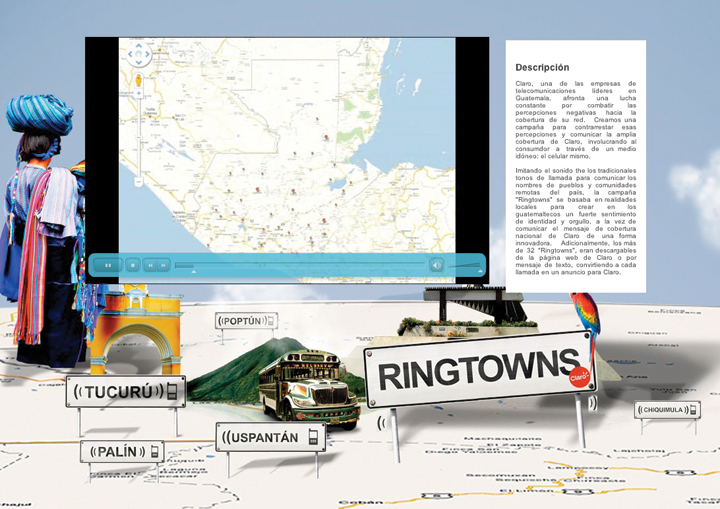Mute audio with the speaker icon
720x509 pixels.
[x=436, y=265]
